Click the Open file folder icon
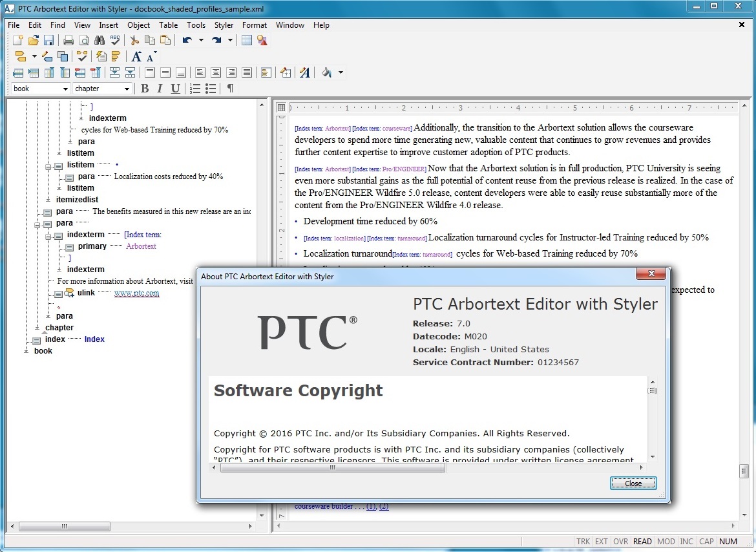756x552 pixels. click(x=33, y=41)
